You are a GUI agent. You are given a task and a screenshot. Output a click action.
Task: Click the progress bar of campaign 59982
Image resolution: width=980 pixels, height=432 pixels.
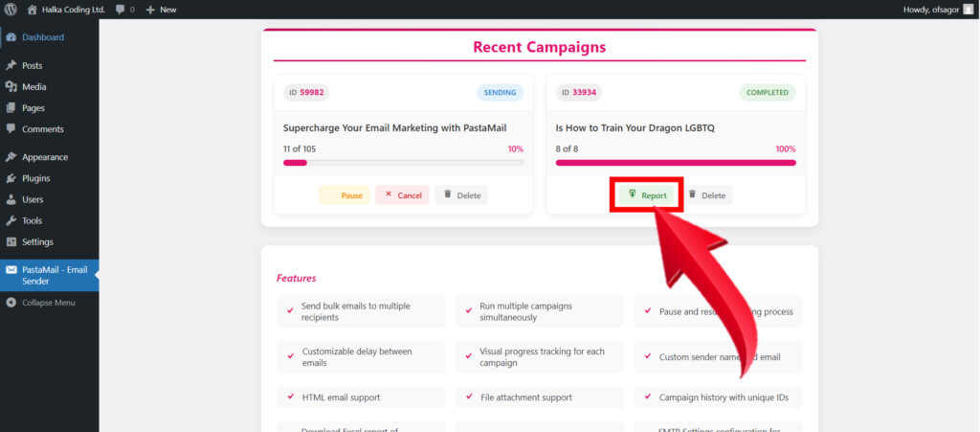click(x=403, y=163)
